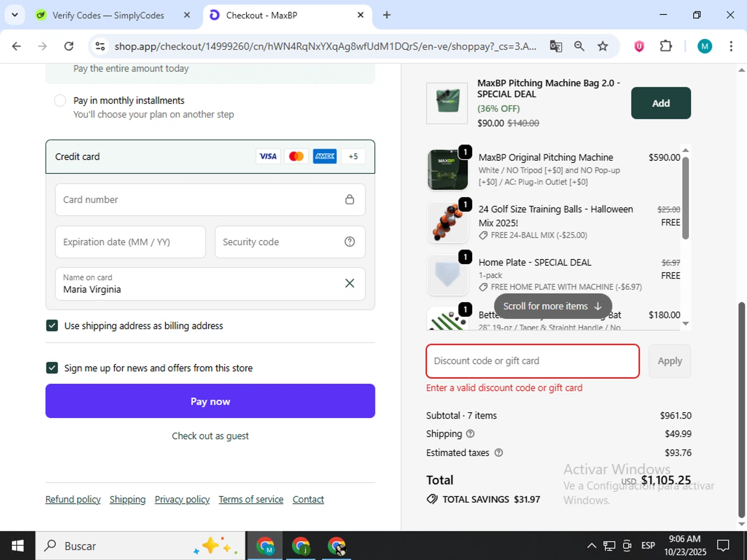
Task: Click the item list scroll down arrow
Action: [x=685, y=324]
